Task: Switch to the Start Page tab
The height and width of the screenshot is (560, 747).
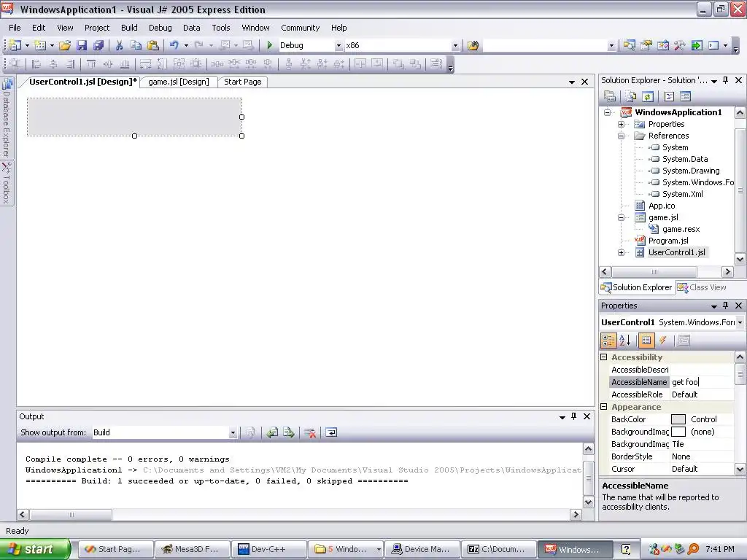Action: click(242, 82)
